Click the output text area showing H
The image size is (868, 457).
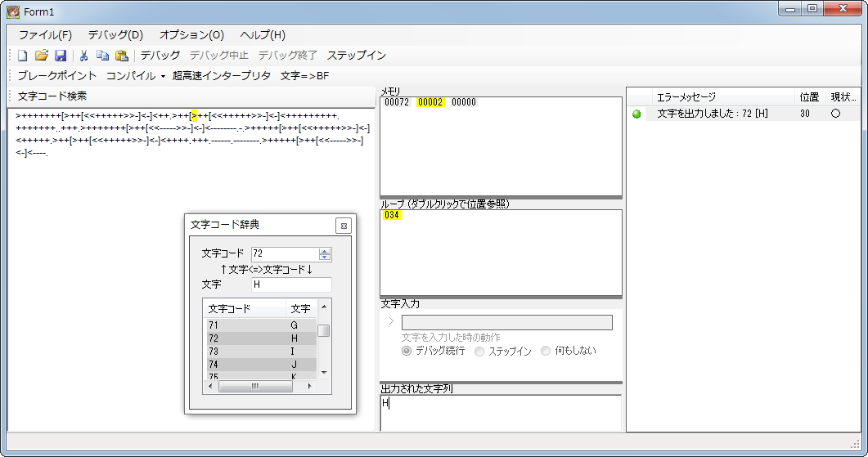pyautogui.click(x=501, y=413)
